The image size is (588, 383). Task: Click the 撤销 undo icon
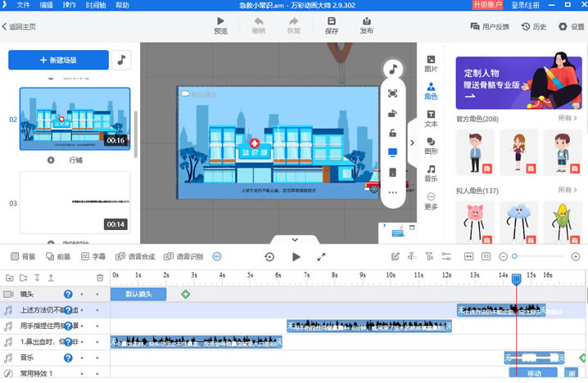click(x=258, y=21)
